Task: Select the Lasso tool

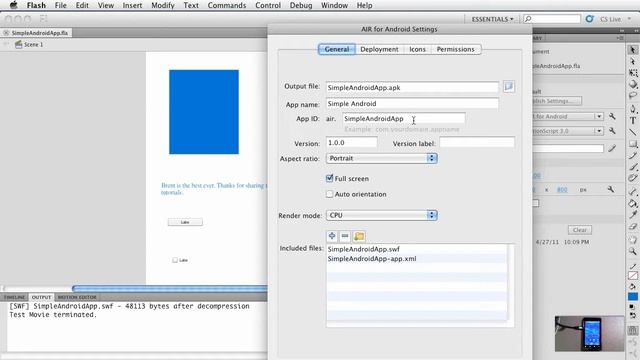Action: click(x=633, y=96)
